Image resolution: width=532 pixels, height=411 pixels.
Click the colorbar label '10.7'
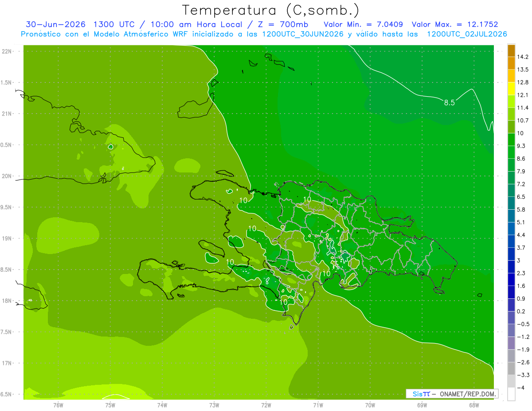pyautogui.click(x=523, y=120)
